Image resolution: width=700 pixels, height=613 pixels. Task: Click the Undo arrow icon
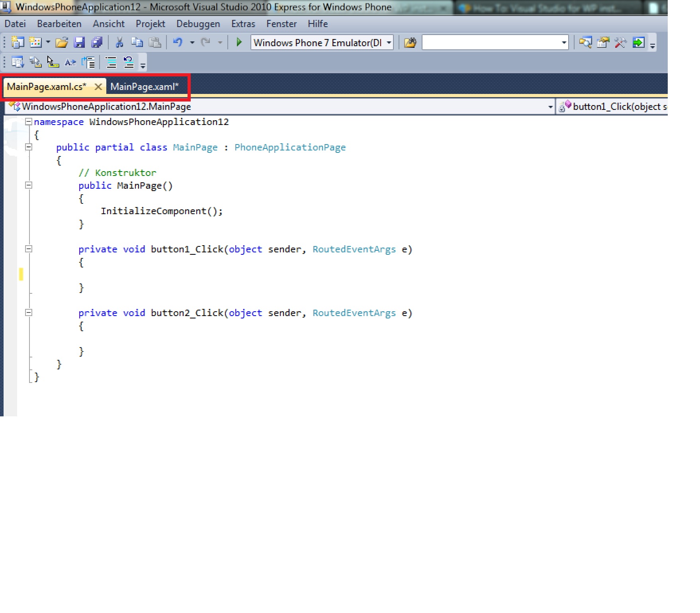(178, 42)
